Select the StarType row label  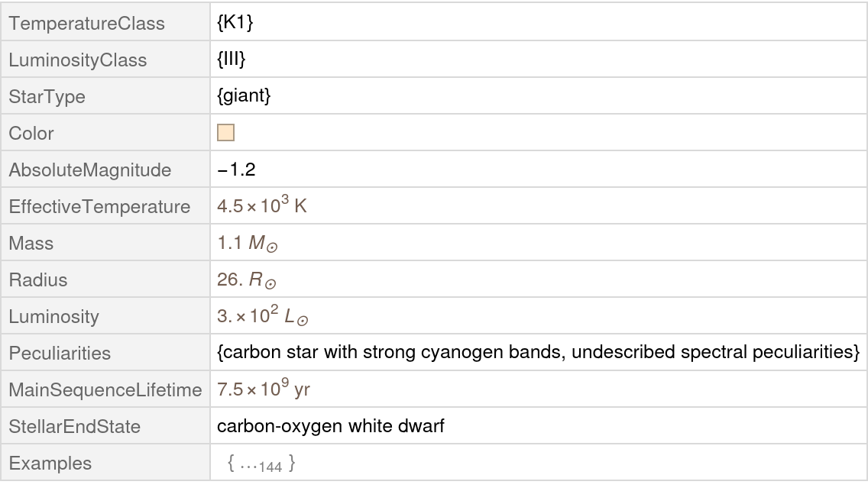point(47,97)
